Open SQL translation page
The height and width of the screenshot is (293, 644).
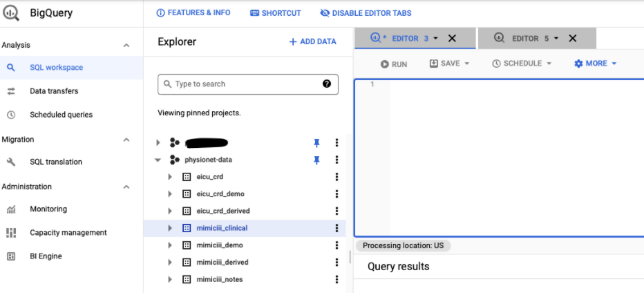coord(56,162)
